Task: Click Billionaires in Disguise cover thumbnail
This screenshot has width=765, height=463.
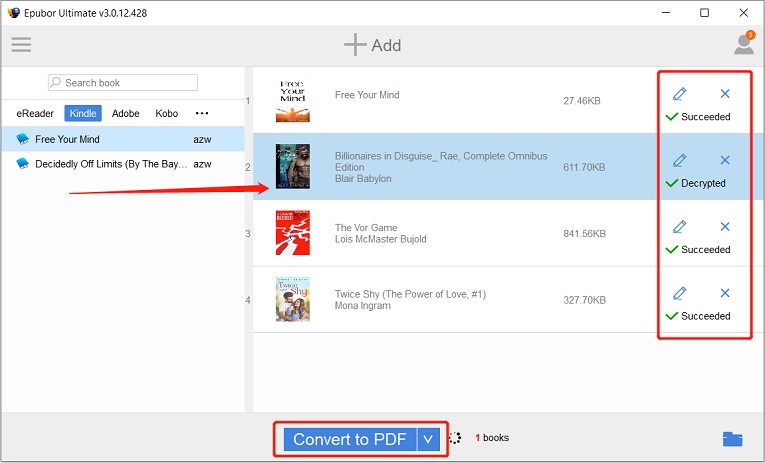Action: click(293, 166)
